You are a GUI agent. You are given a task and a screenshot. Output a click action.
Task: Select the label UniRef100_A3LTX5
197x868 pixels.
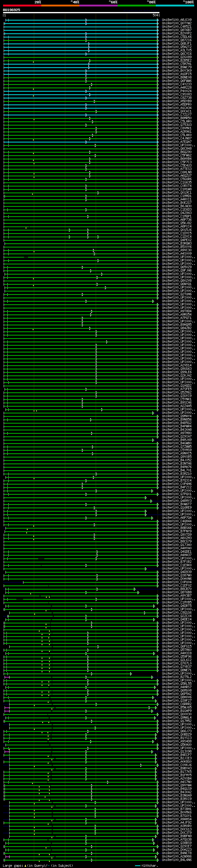176,50
